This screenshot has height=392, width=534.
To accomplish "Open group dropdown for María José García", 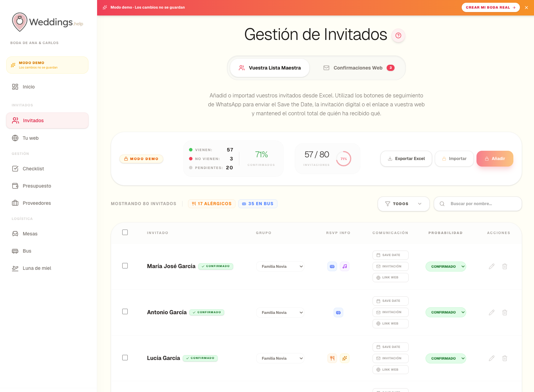I will [x=280, y=266].
